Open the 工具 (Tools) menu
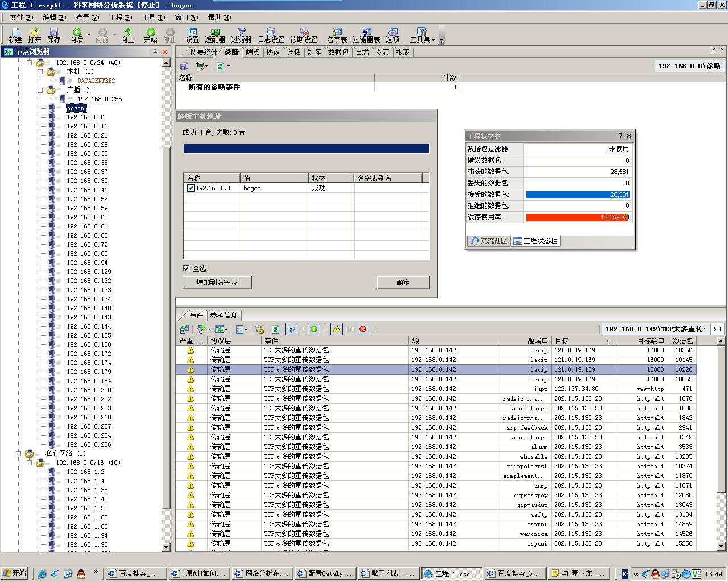 pos(152,18)
